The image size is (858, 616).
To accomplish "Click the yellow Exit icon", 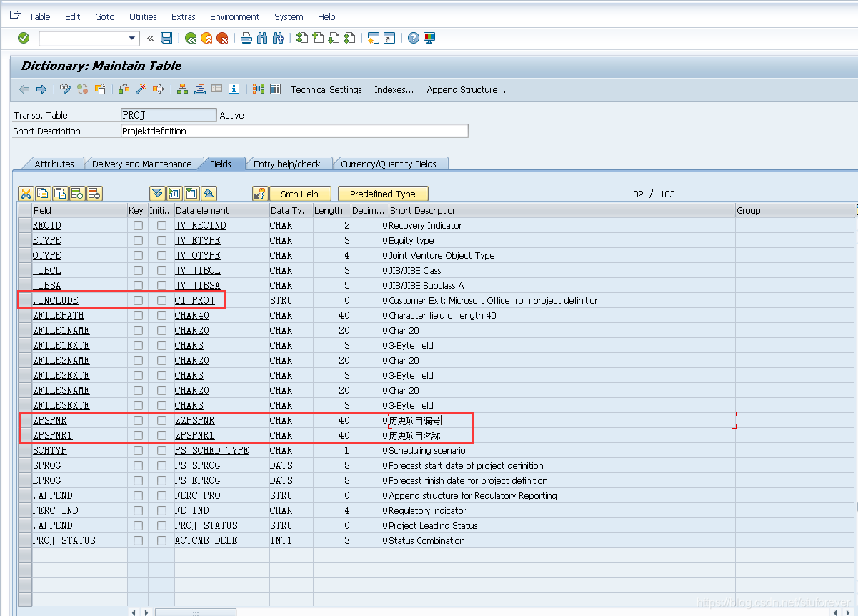I will 206,38.
